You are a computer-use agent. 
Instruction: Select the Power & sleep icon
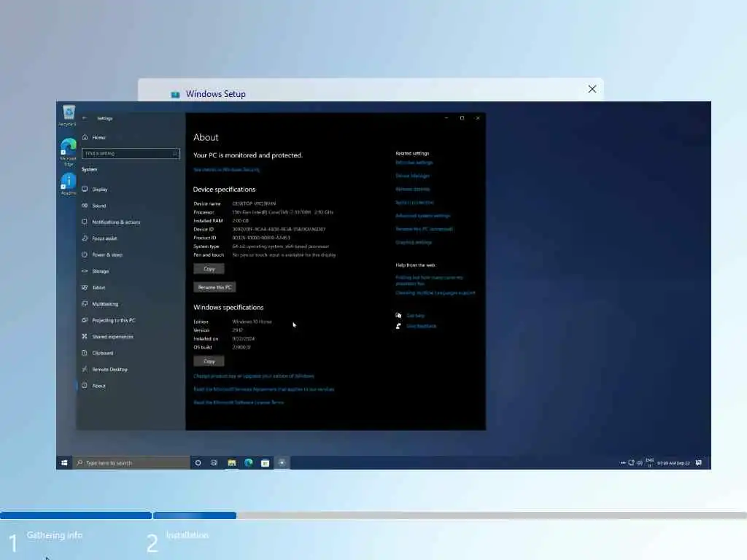click(85, 254)
